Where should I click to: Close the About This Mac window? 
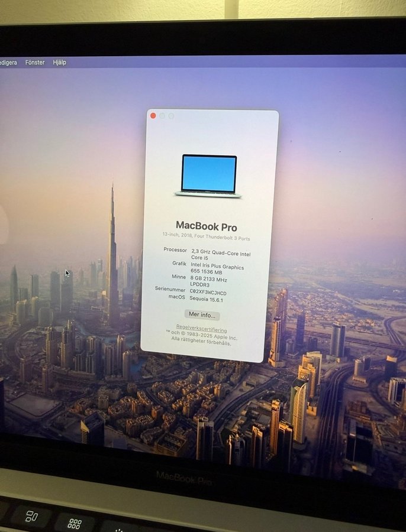153,116
